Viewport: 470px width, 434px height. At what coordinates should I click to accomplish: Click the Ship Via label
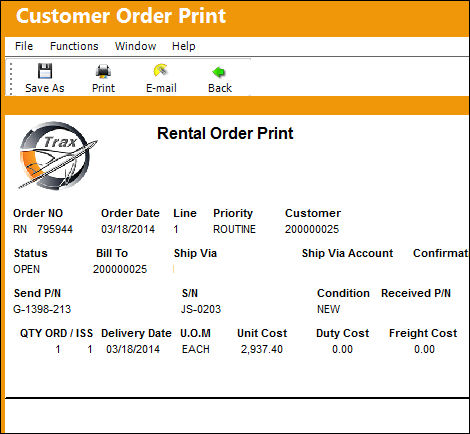[195, 253]
